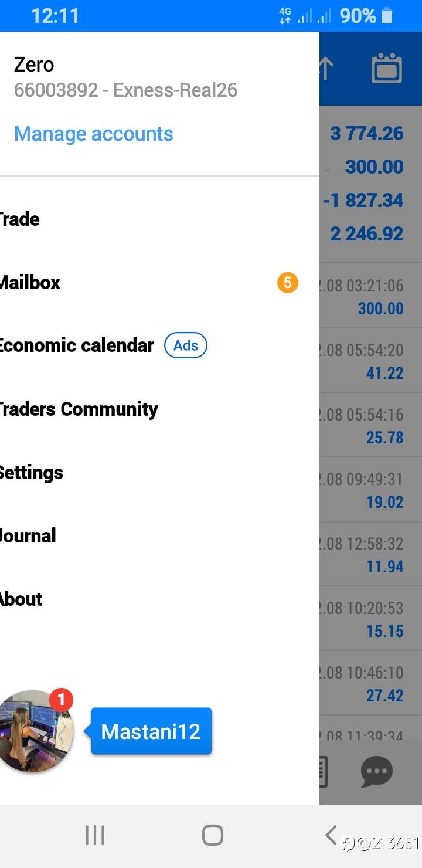This screenshot has height=868, width=422.
Task: Tap the 41.22 history entry
Action: [370, 361]
